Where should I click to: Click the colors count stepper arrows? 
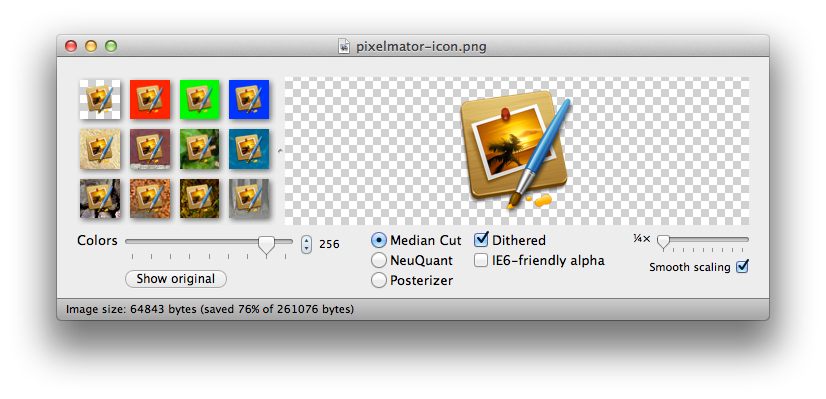(306, 245)
